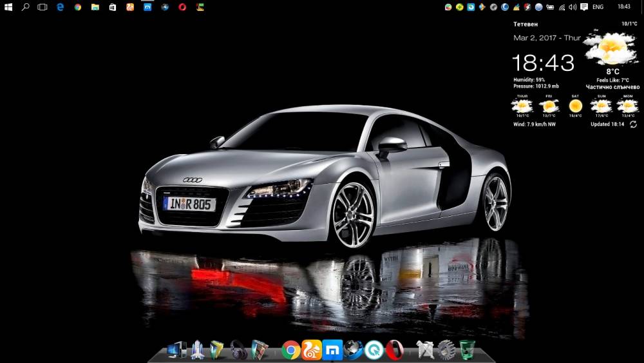Launch Opera from the bottom dock
Viewport: 644px width, 363px height.
click(394, 350)
